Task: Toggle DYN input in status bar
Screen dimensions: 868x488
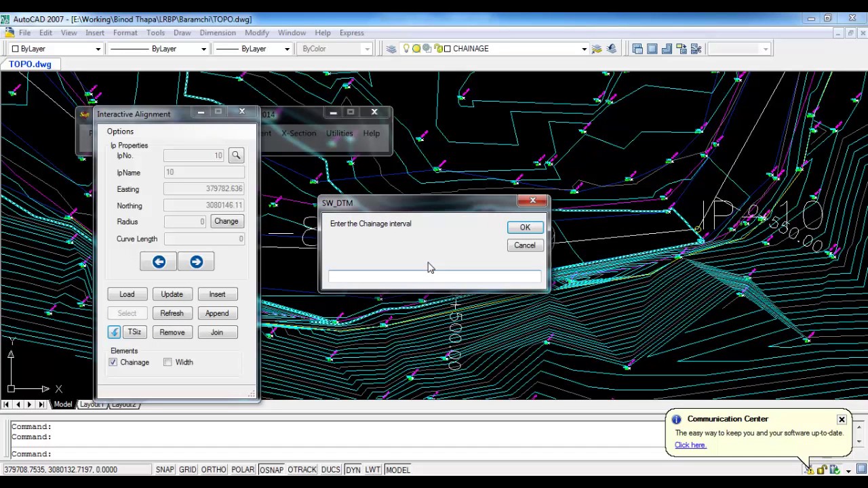Action: pos(353,470)
